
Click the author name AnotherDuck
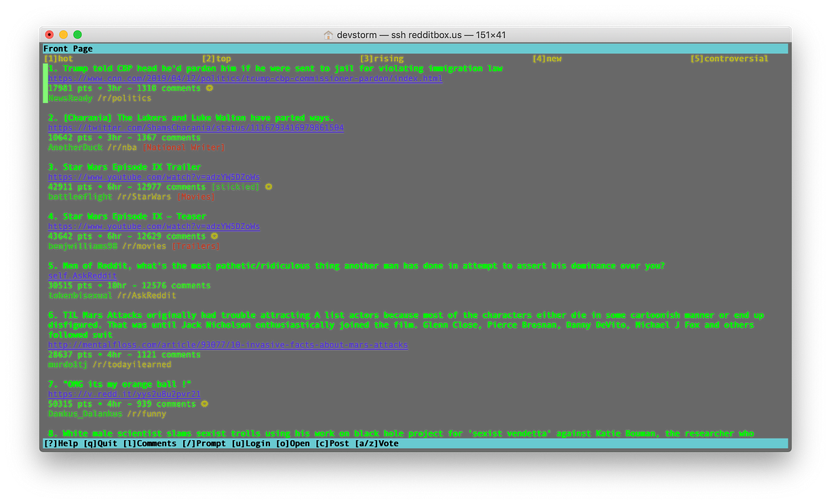[x=75, y=147]
